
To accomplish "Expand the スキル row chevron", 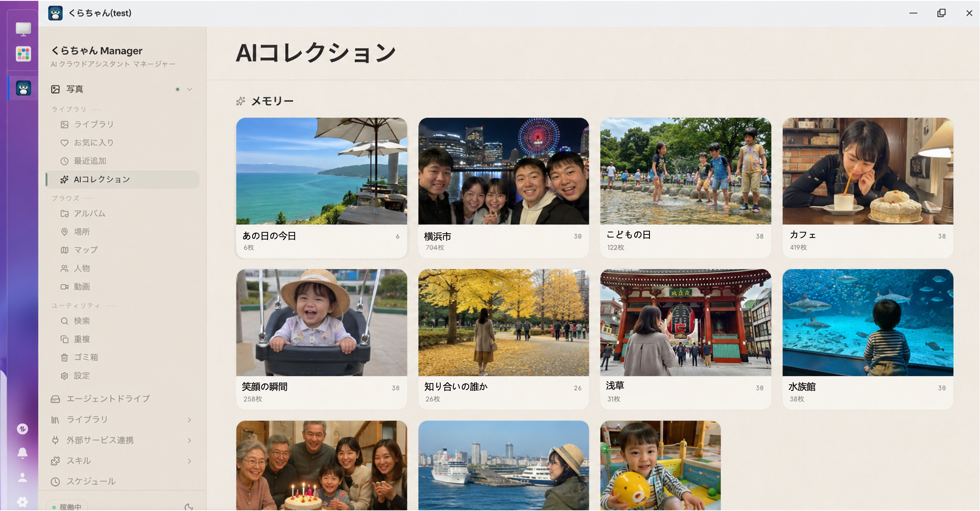I will click(x=189, y=461).
